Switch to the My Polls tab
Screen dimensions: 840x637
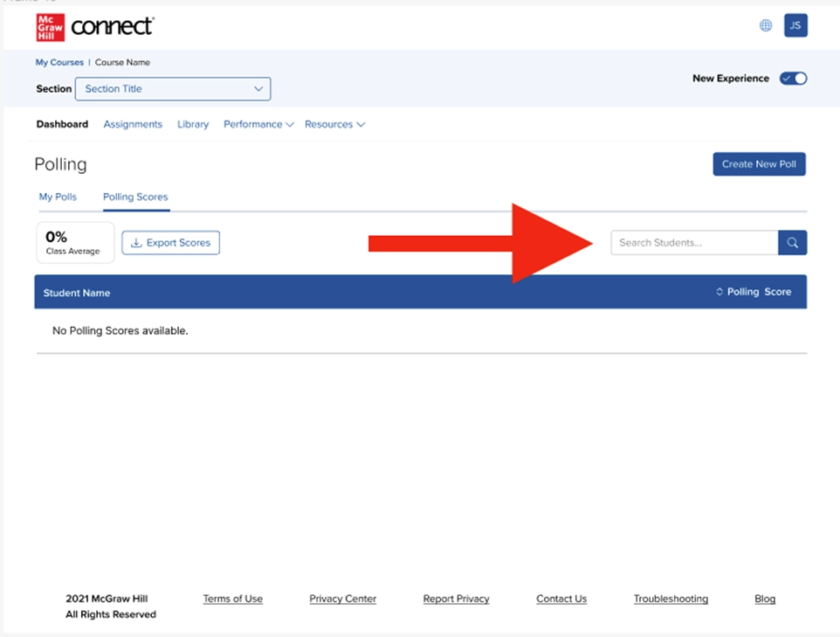pos(58,197)
